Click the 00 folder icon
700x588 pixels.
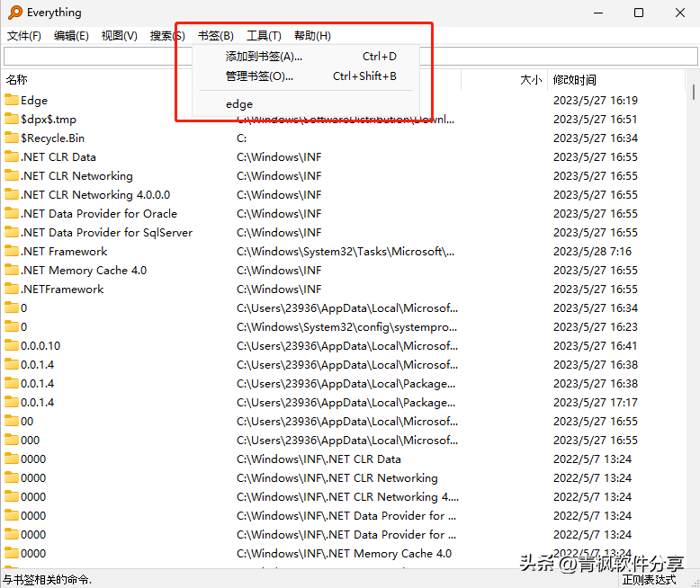click(x=12, y=421)
